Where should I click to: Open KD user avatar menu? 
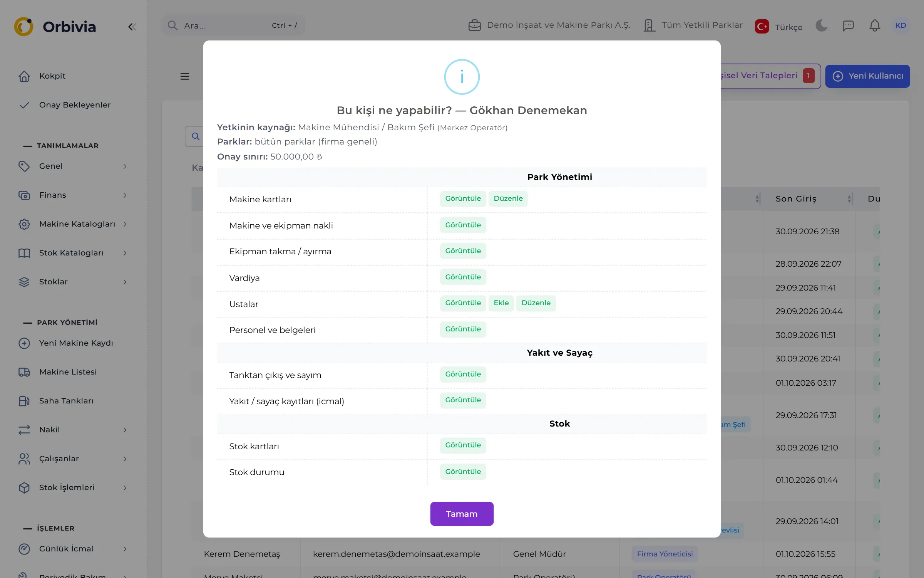901,25
